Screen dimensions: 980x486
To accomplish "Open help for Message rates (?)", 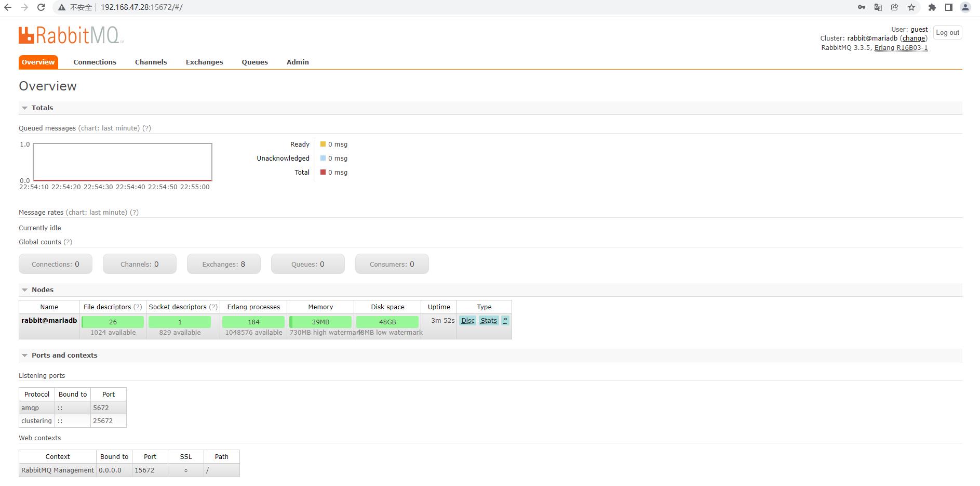I will pos(135,212).
